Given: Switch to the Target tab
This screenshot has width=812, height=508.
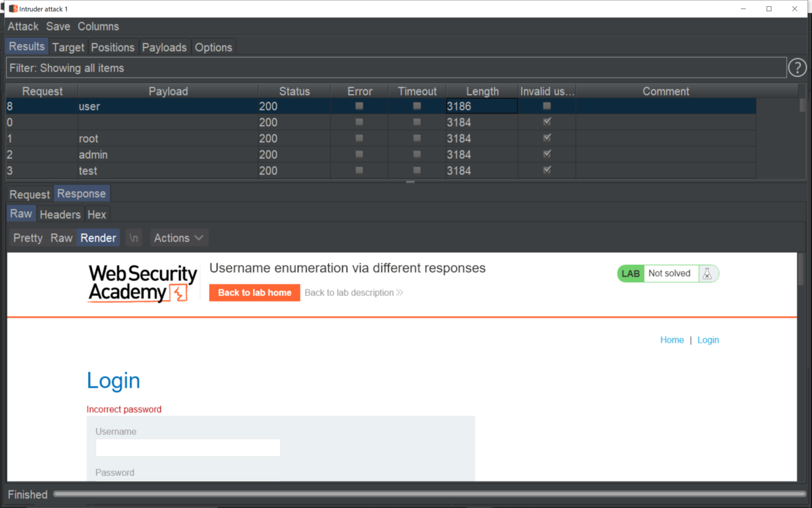Looking at the screenshot, I should click(x=68, y=47).
